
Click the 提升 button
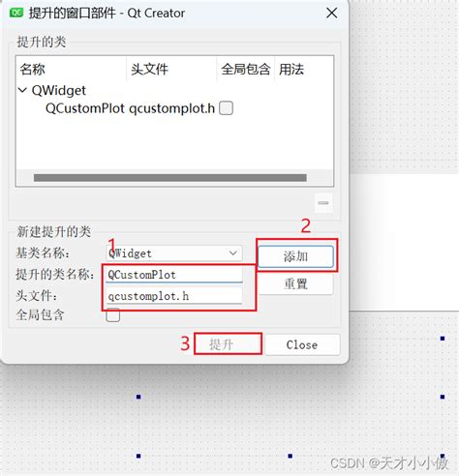pyautogui.click(x=228, y=344)
